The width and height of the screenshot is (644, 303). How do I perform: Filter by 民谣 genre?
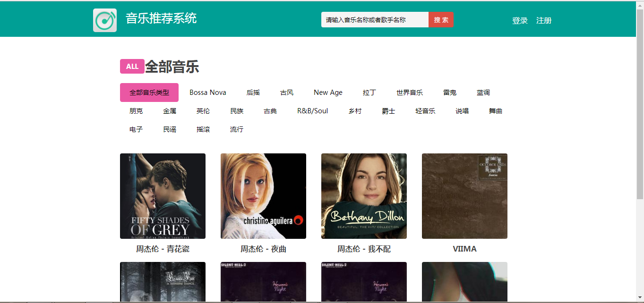[x=170, y=129]
